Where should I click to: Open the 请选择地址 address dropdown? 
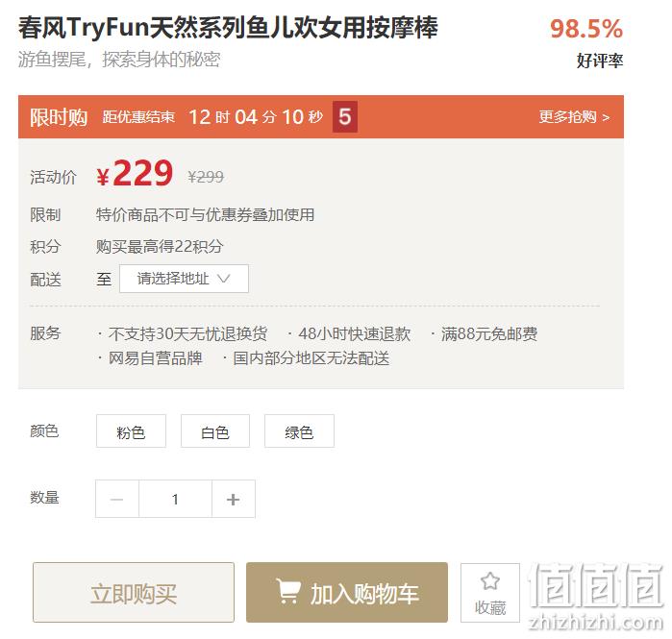pyautogui.click(x=184, y=279)
